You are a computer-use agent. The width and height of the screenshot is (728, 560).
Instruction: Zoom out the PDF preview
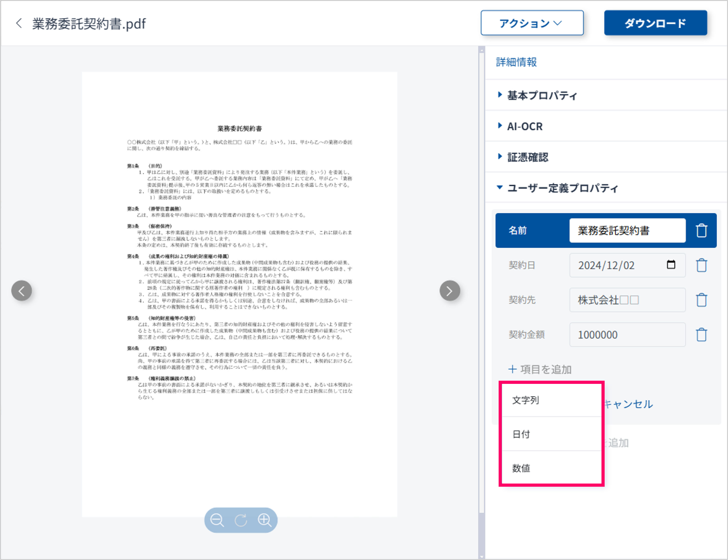tap(217, 520)
